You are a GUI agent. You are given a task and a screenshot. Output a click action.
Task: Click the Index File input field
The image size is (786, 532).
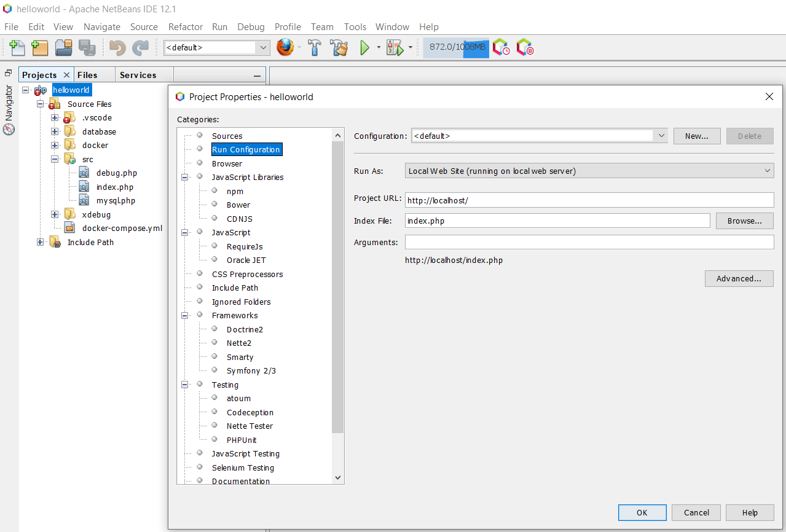557,221
